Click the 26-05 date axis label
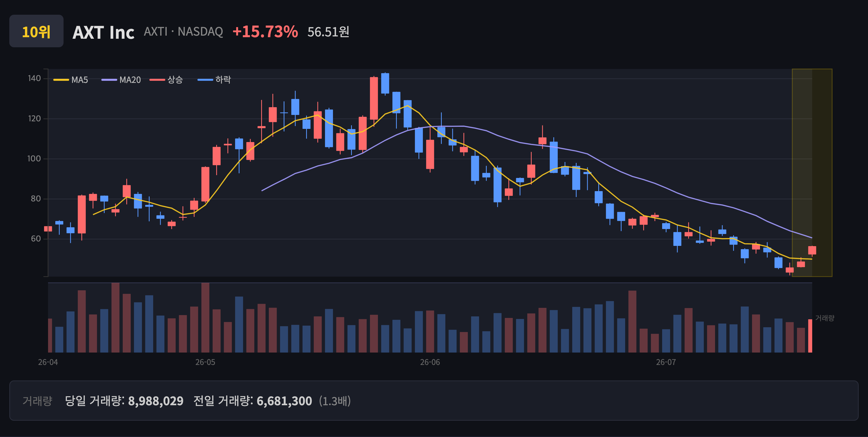 [x=205, y=362]
